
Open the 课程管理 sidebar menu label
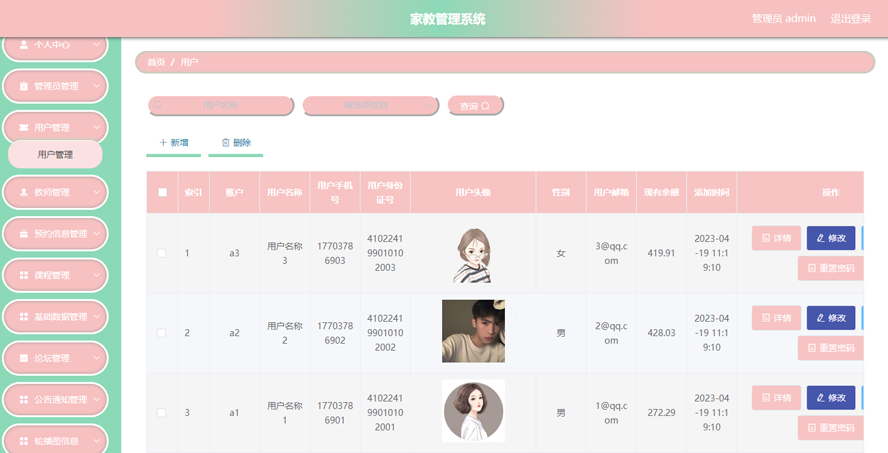(52, 275)
